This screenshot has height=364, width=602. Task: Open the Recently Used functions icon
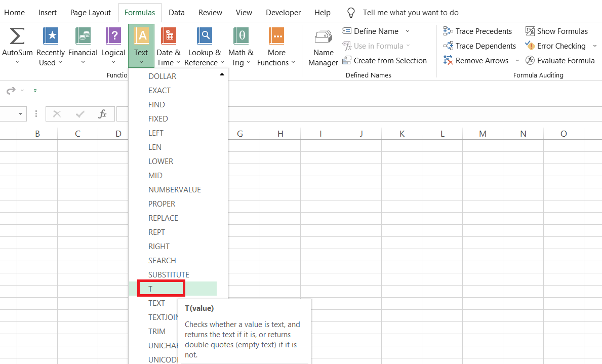pyautogui.click(x=51, y=36)
